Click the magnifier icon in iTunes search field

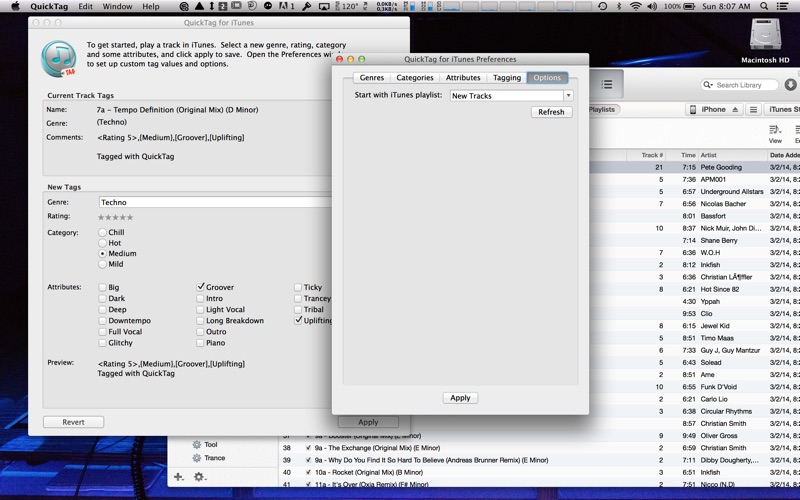point(709,85)
